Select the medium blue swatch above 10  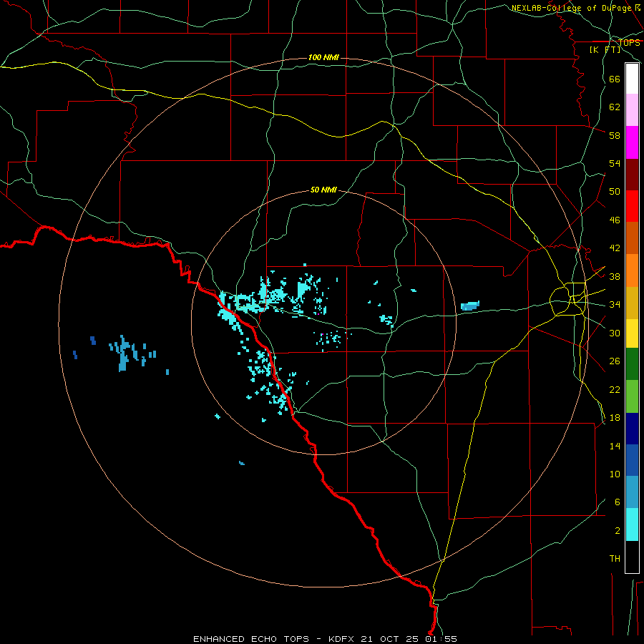point(632,460)
